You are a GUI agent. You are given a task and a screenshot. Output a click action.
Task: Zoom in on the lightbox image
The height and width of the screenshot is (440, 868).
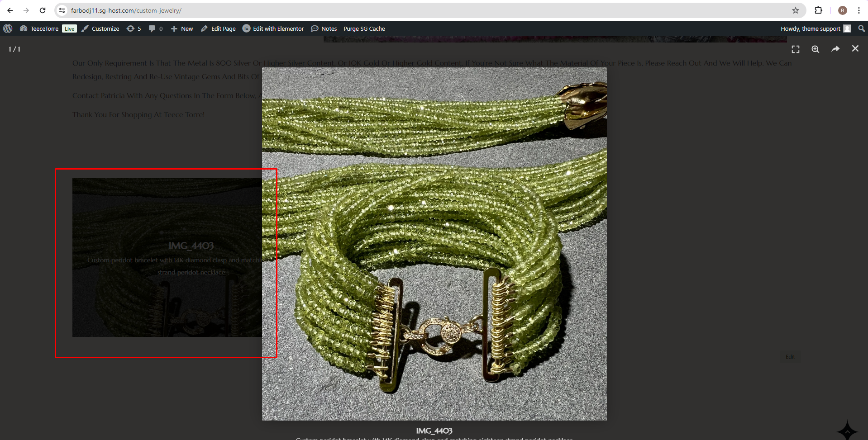click(816, 49)
